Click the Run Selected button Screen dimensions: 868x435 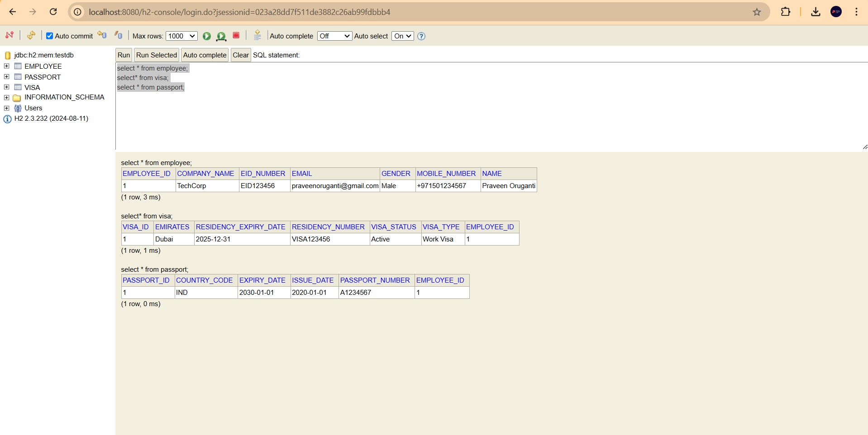point(157,55)
